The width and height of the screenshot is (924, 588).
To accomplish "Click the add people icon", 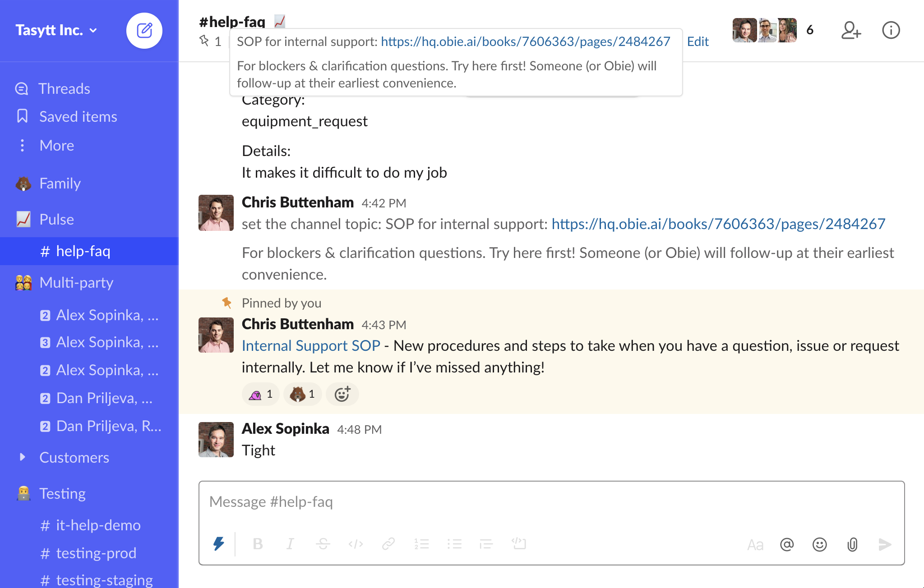I will coord(851,30).
